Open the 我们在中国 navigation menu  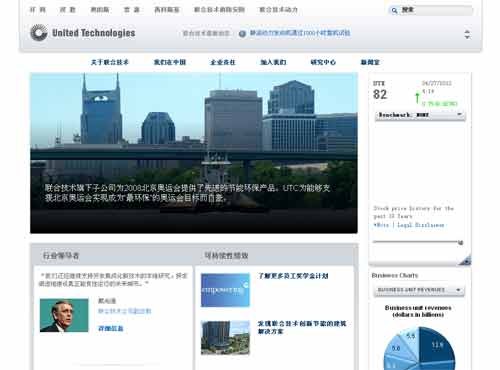tap(170, 62)
